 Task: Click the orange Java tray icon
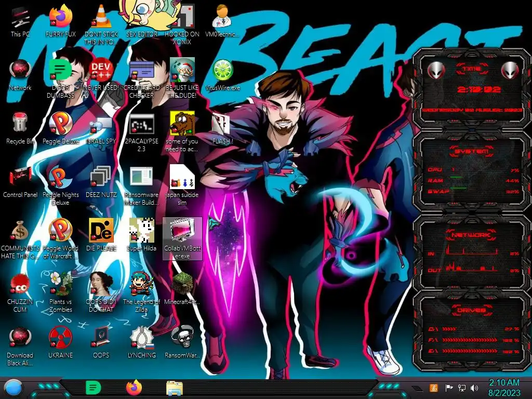click(434, 388)
